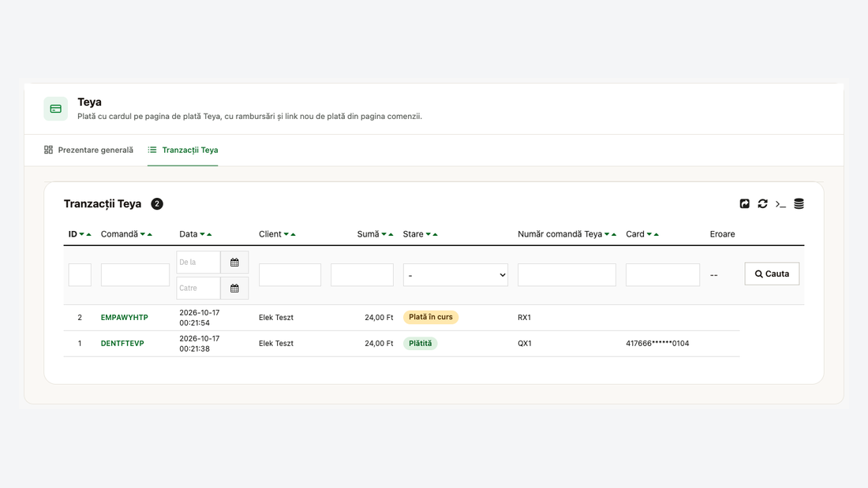Sort Număr comandă Teya column ascending

614,234
